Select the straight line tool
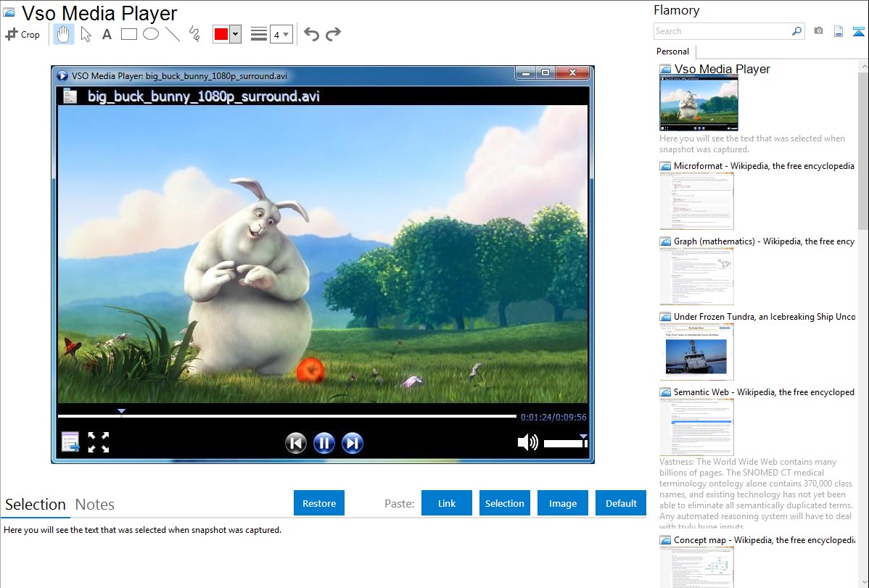The width and height of the screenshot is (869, 588). (x=173, y=34)
